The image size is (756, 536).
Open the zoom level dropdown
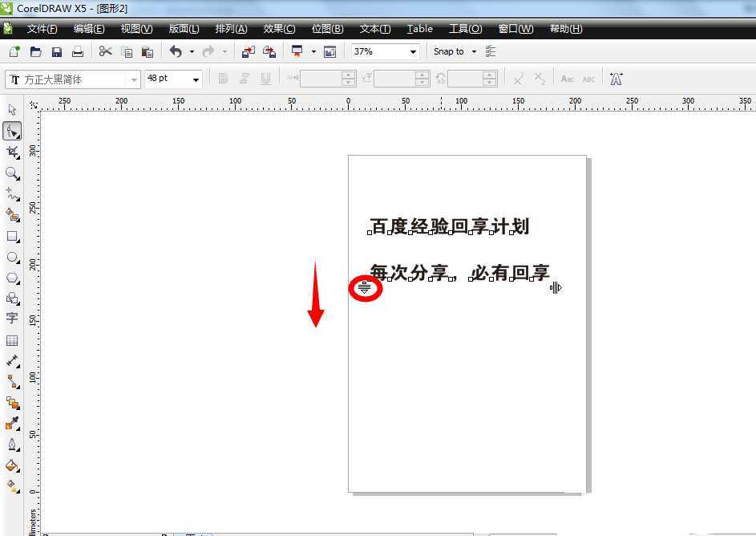(413, 51)
